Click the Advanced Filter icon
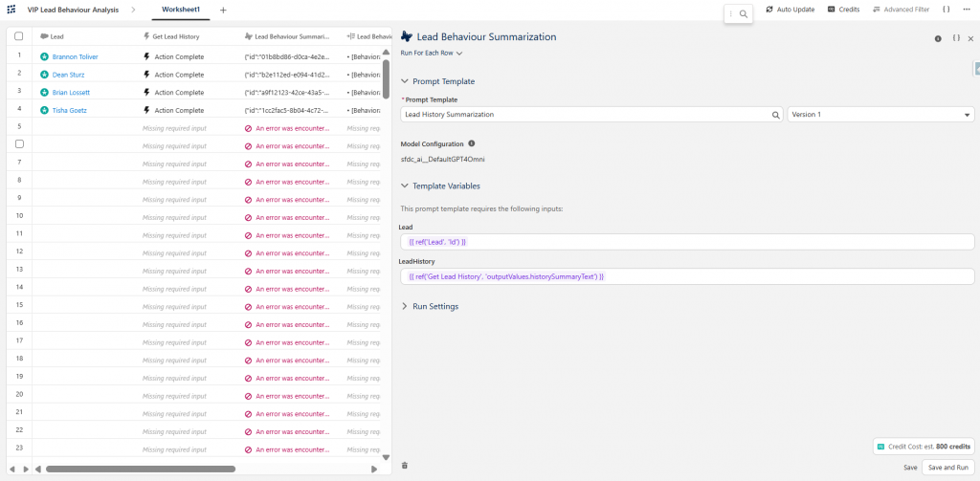The width and height of the screenshot is (980, 481). click(x=877, y=10)
